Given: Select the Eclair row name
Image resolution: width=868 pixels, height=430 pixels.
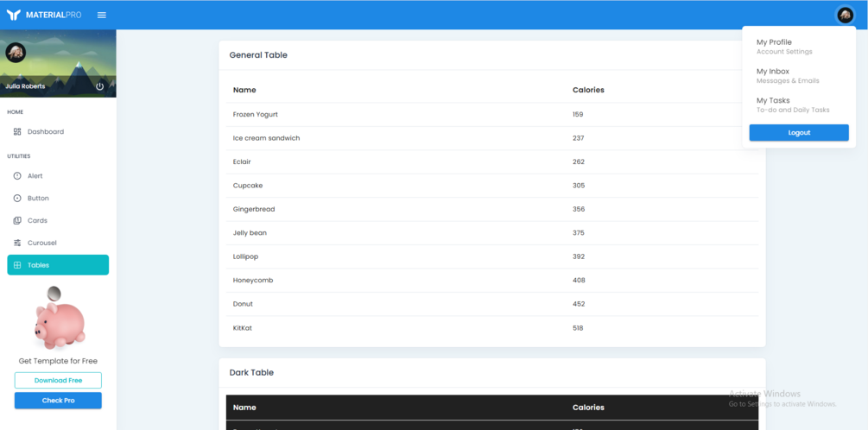Looking at the screenshot, I should click(242, 162).
